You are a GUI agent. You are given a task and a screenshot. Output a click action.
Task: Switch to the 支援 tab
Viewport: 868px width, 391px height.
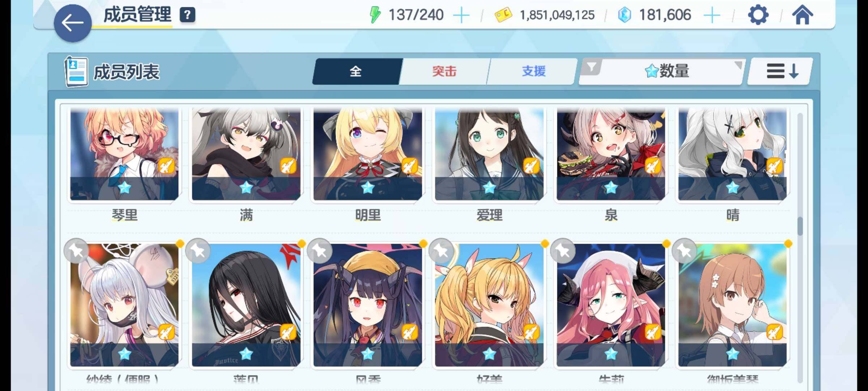click(533, 71)
